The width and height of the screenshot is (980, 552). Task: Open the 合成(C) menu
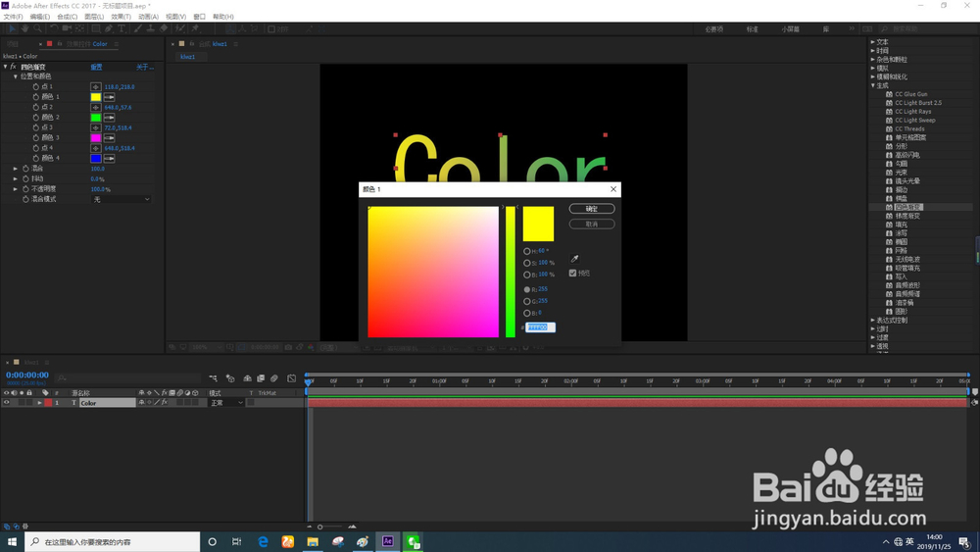tap(68, 17)
